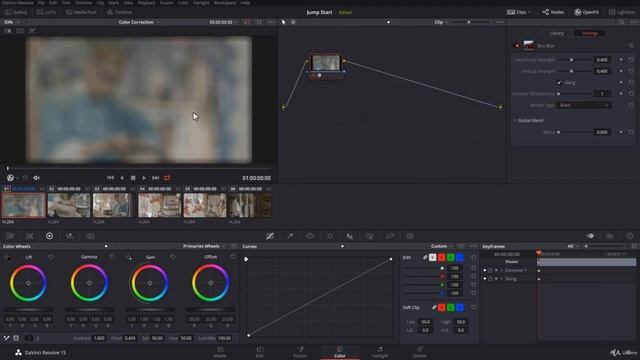Adjust the Global Blend slider

[x=574, y=132]
